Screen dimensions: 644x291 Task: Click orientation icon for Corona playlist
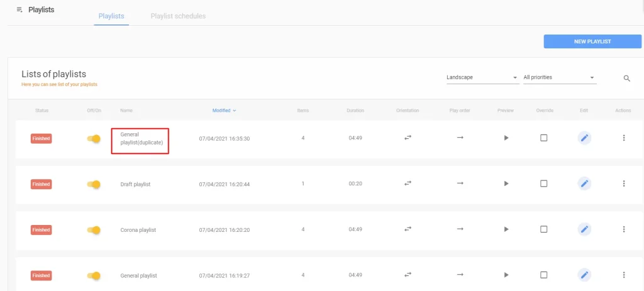408,229
